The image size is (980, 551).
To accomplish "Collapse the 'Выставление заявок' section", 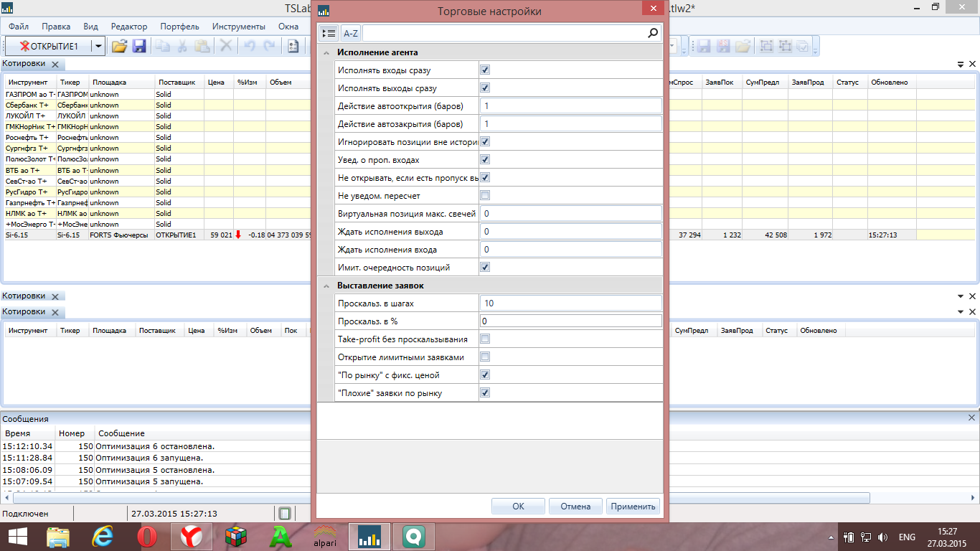I will coord(326,286).
